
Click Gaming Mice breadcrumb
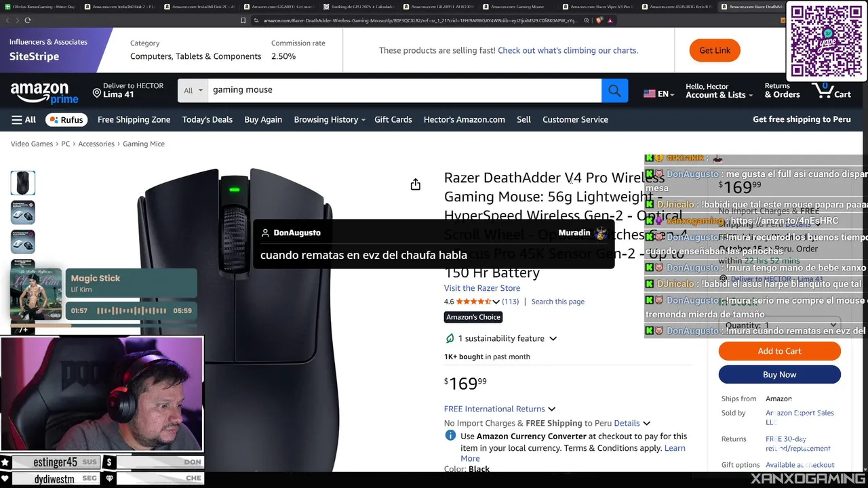(x=144, y=144)
